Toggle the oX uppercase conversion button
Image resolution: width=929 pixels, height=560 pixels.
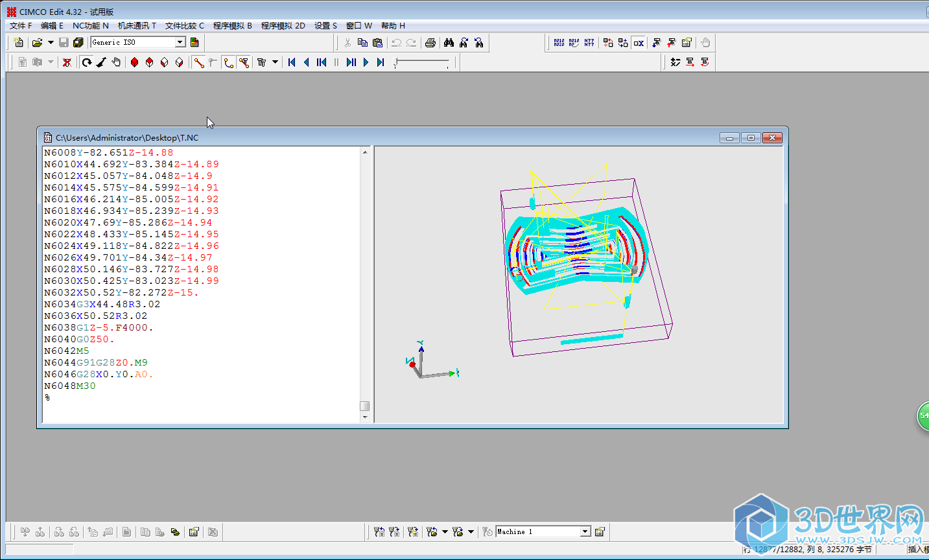(x=639, y=43)
